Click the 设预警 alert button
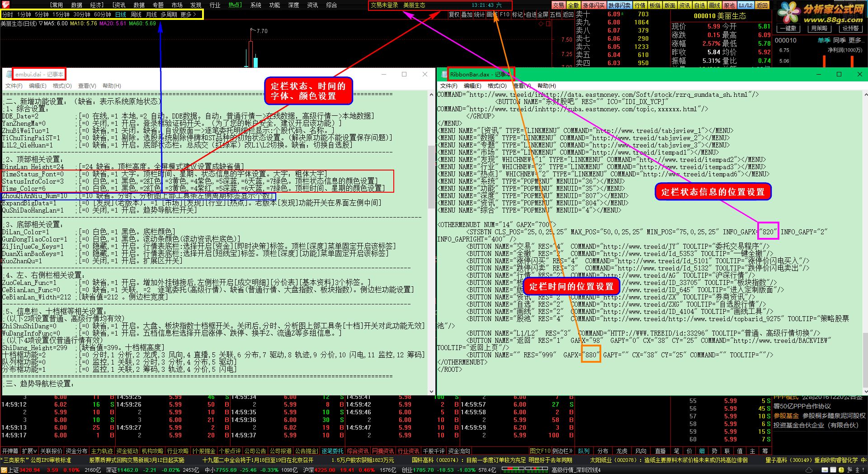 tap(850, 28)
